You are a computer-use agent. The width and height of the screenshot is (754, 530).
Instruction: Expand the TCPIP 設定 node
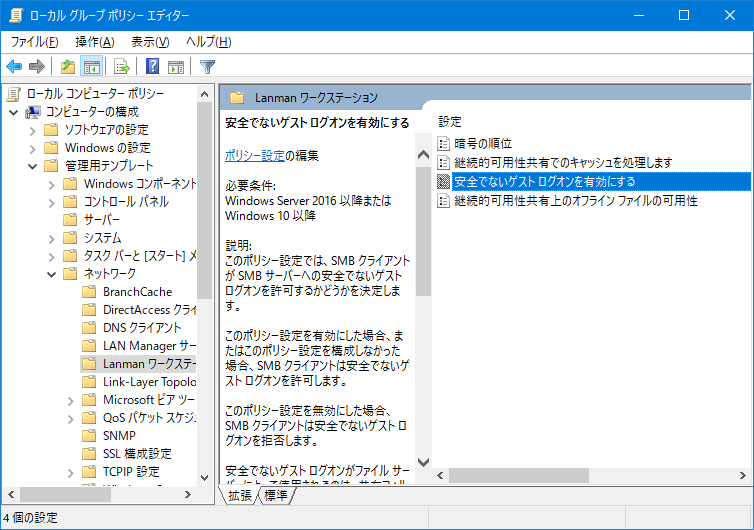coord(71,473)
